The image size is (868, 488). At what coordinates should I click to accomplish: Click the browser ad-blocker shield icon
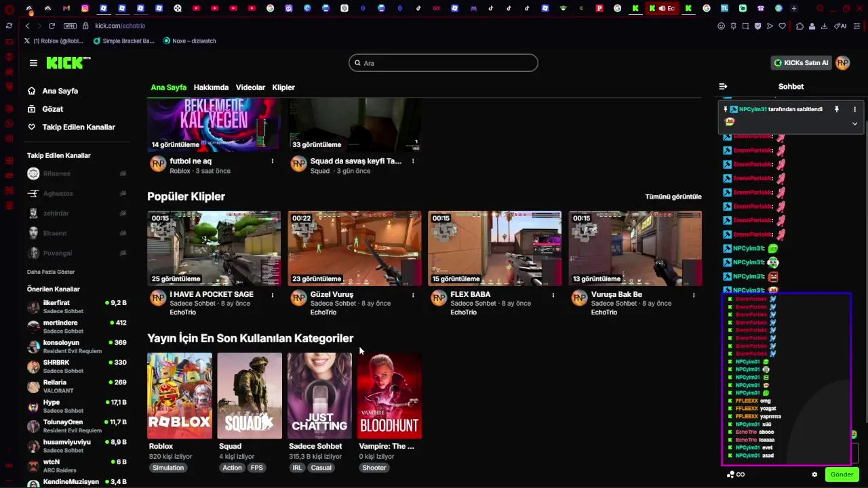(x=757, y=26)
